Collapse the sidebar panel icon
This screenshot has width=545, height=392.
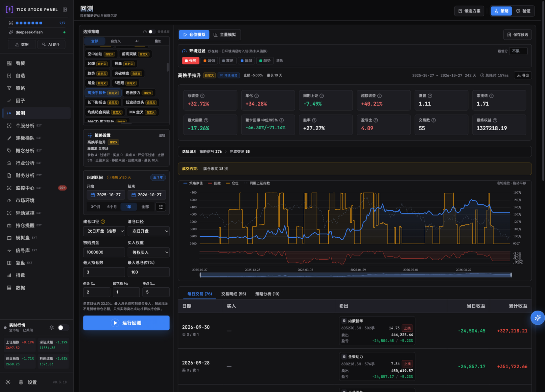[x=65, y=10]
